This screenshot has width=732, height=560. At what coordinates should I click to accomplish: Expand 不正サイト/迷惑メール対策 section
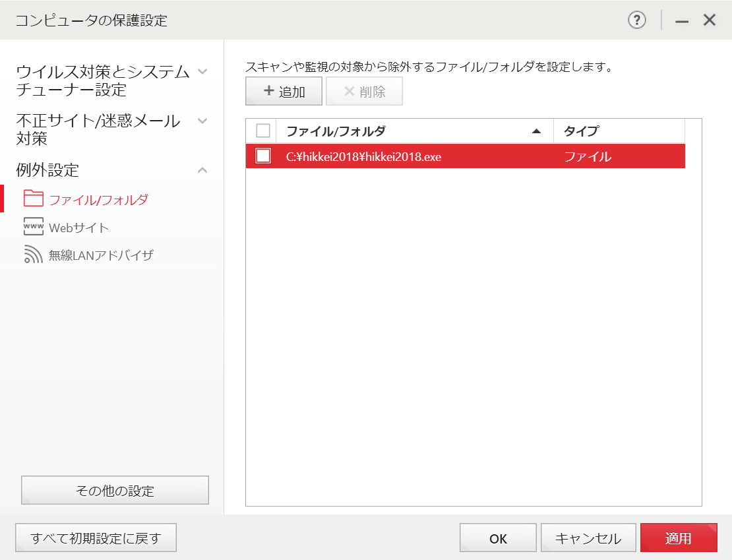(203, 121)
